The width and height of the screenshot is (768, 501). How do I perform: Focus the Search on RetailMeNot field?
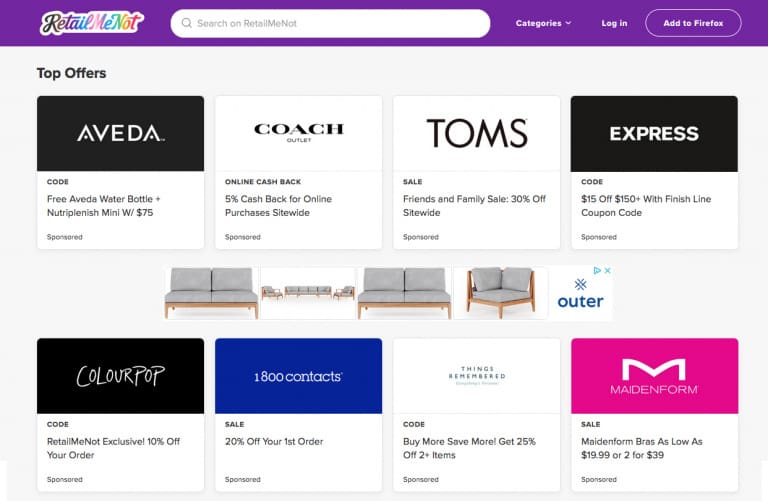pyautogui.click(x=330, y=23)
